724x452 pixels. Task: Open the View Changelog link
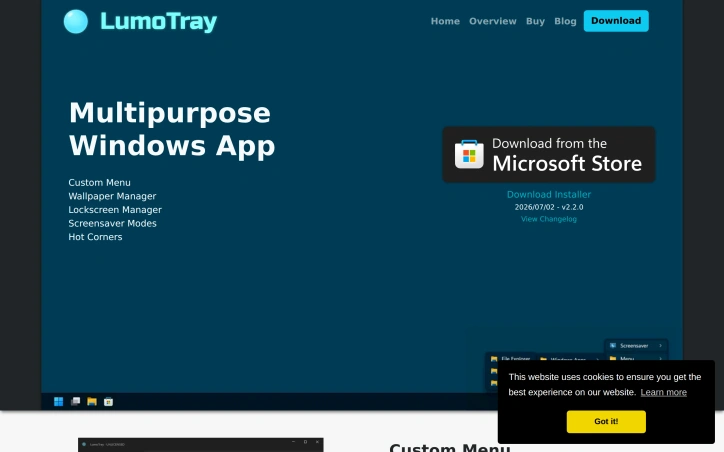coord(549,219)
